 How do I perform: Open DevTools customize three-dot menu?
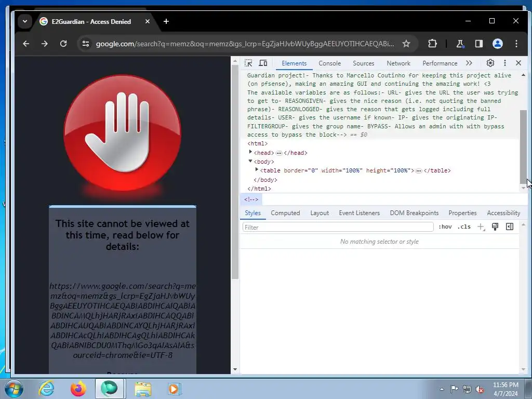505,63
